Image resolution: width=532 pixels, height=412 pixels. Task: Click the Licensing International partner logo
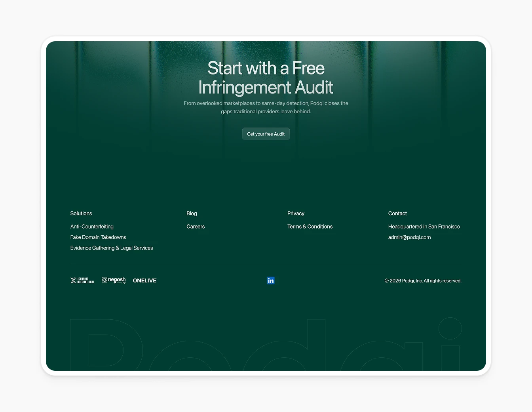coord(82,280)
